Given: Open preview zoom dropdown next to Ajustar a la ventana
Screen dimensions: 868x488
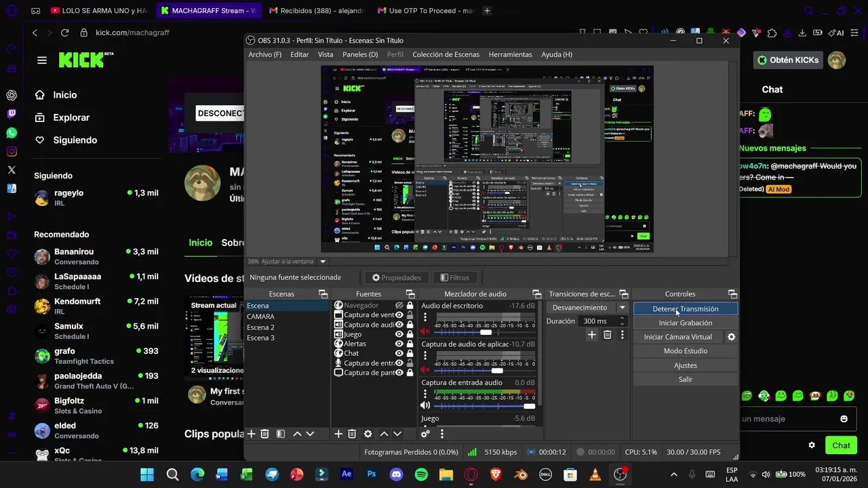Looking at the screenshot, I should point(323,262).
